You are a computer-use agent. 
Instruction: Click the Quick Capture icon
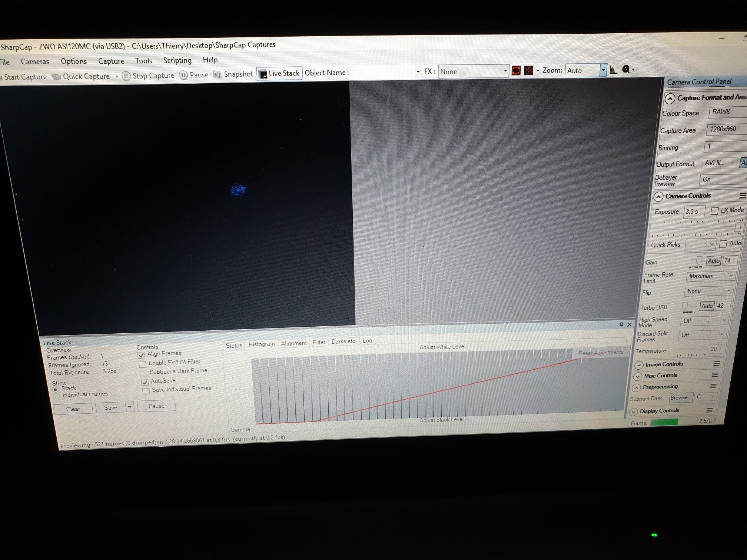click(x=56, y=77)
